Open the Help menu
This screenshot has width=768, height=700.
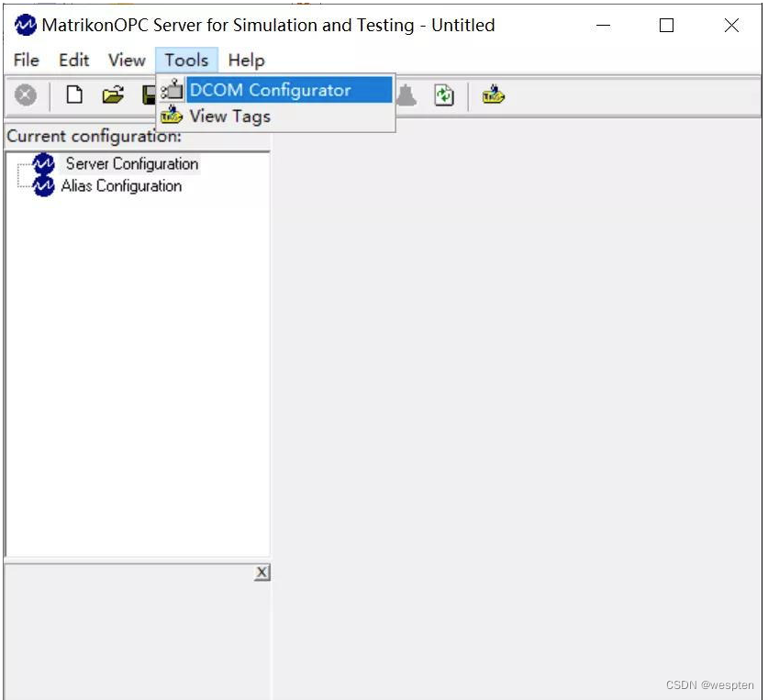point(247,61)
